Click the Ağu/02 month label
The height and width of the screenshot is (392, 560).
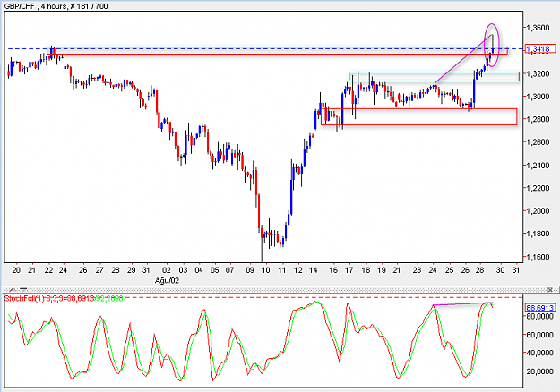coord(167,281)
